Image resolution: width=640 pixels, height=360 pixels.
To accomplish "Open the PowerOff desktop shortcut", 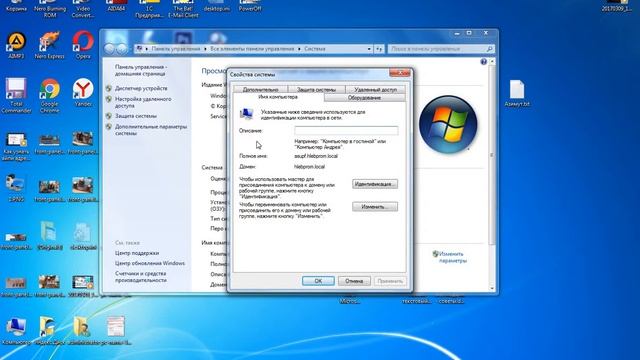I will 250,5.
